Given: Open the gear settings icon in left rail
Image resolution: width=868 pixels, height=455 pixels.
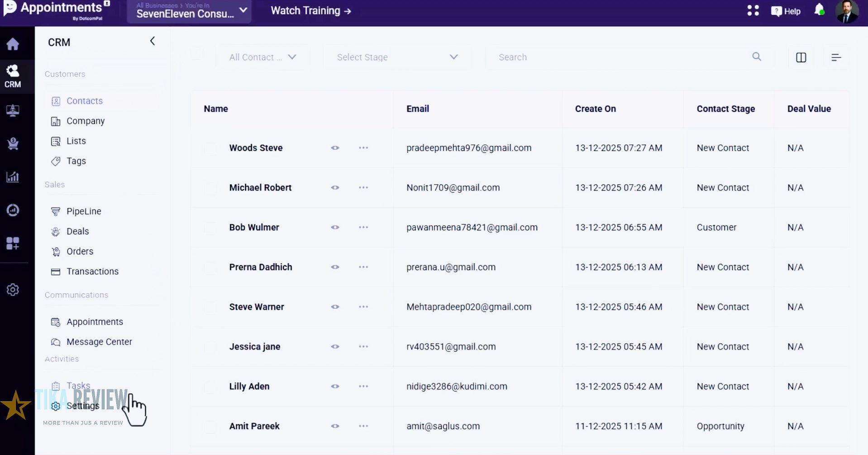Looking at the screenshot, I should tap(13, 289).
